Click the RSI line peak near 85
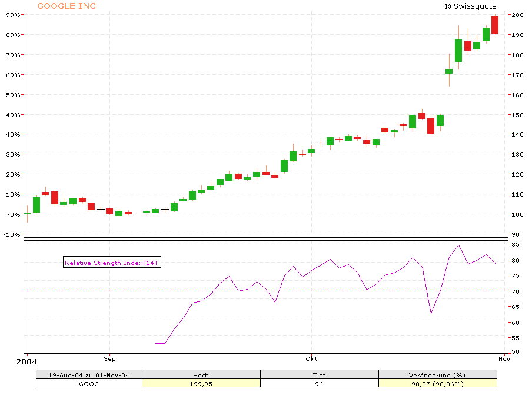The image size is (532, 405). click(458, 245)
